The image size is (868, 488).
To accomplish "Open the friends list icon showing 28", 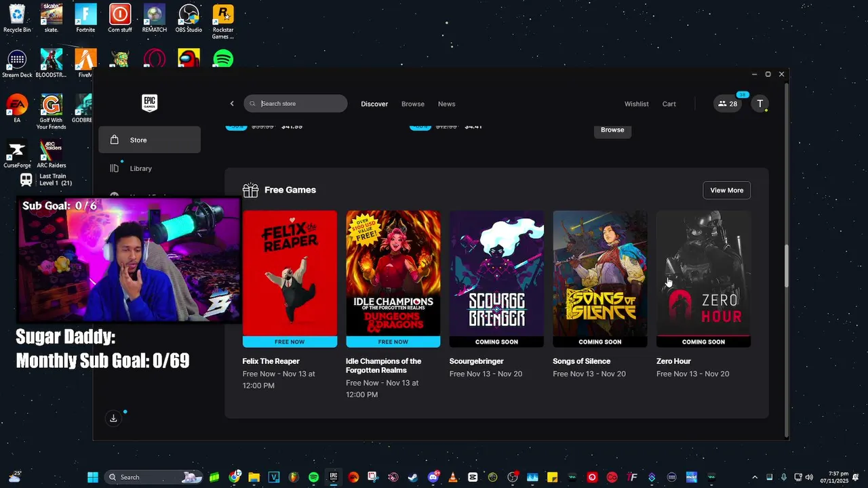I will [728, 104].
